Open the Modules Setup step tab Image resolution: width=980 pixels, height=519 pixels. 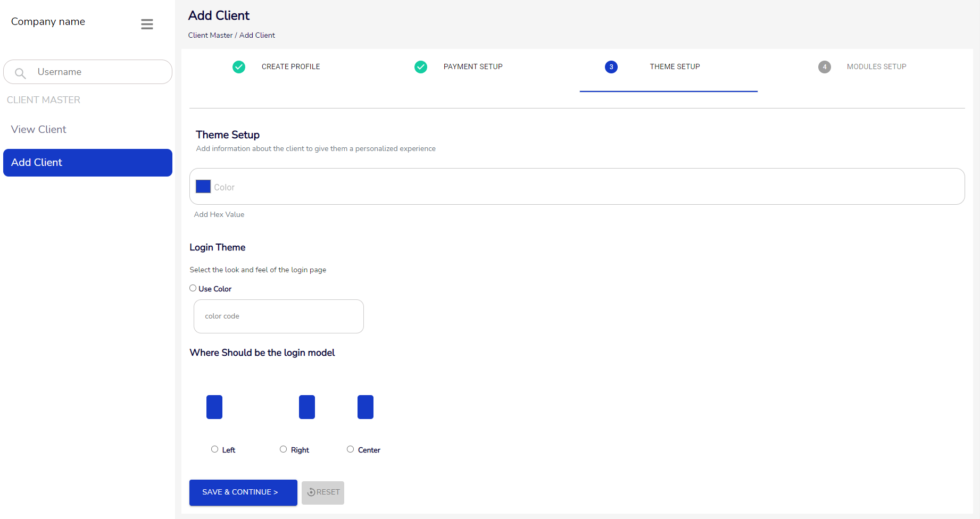coord(876,67)
